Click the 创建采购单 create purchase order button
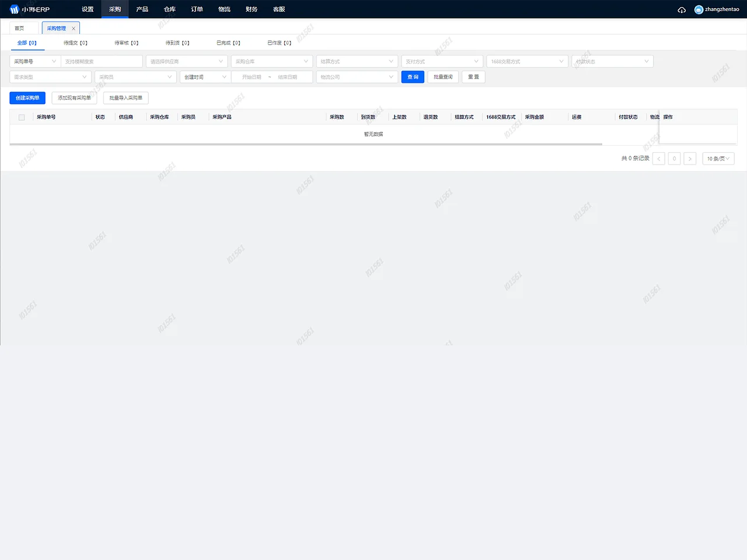Screen dimensions: 747x560 click(x=27, y=97)
